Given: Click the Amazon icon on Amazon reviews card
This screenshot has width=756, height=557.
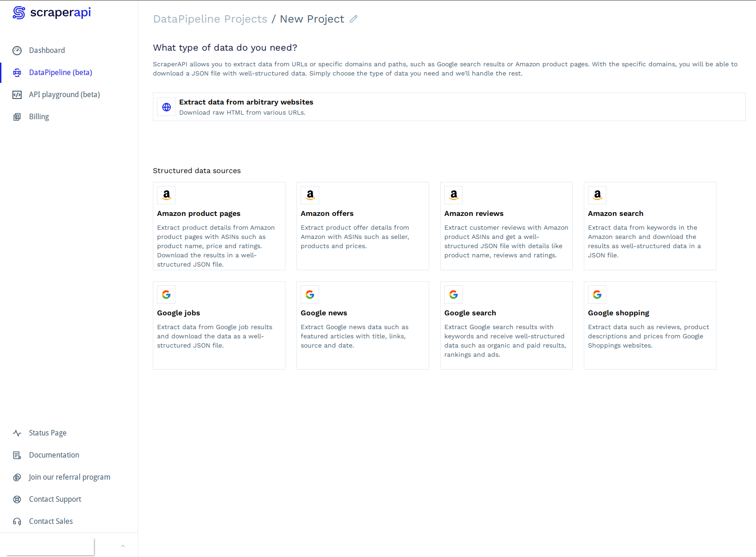Looking at the screenshot, I should [x=454, y=195].
